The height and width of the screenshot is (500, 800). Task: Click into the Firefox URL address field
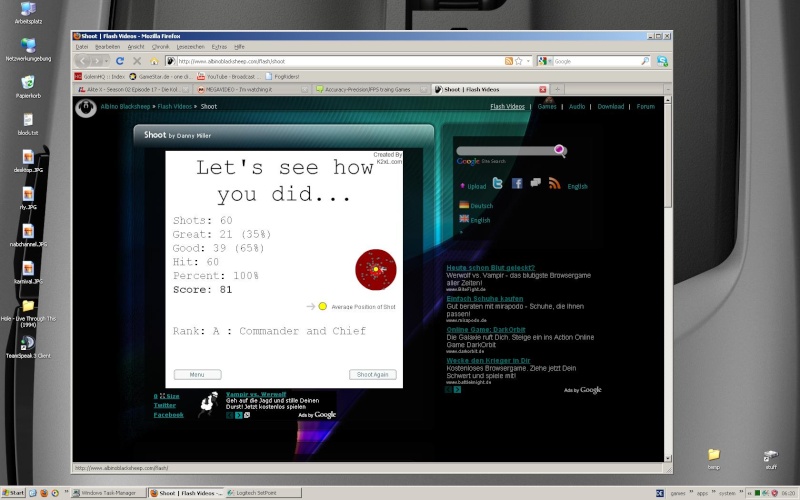pyautogui.click(x=339, y=61)
